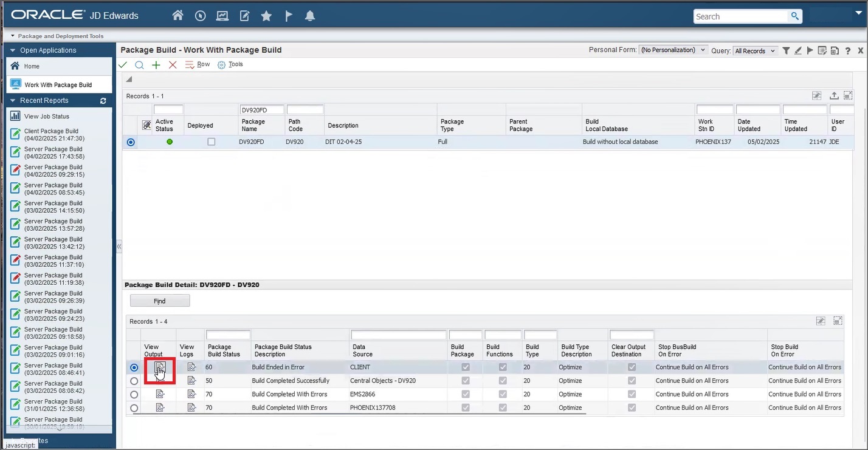Click the green OK checkmark on the toolbar

[122, 64]
